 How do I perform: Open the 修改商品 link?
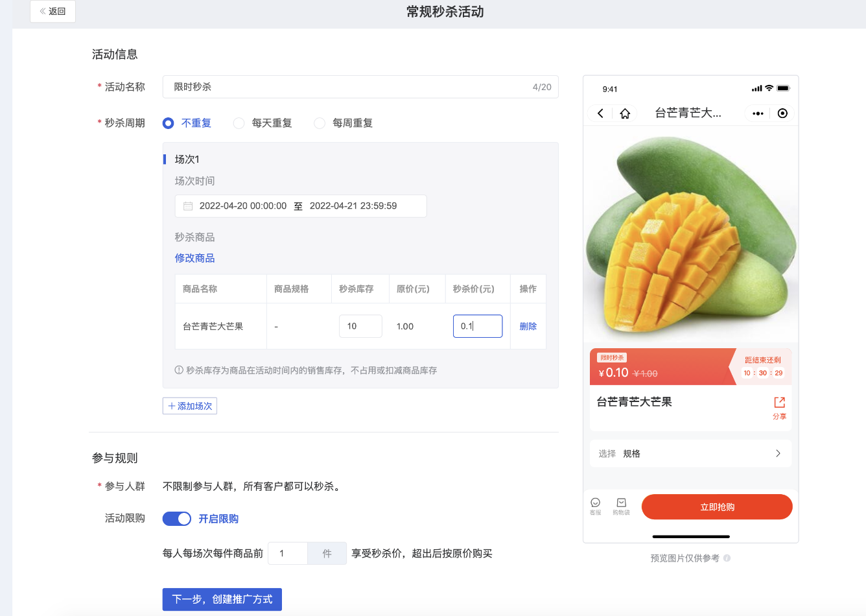coord(194,258)
